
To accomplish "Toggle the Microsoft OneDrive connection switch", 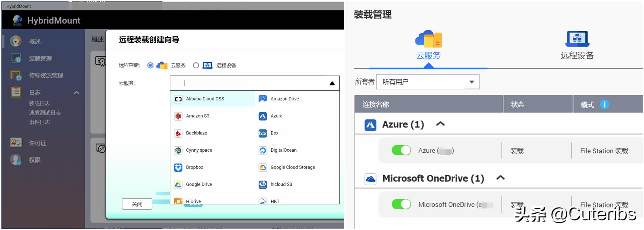I will (401, 204).
